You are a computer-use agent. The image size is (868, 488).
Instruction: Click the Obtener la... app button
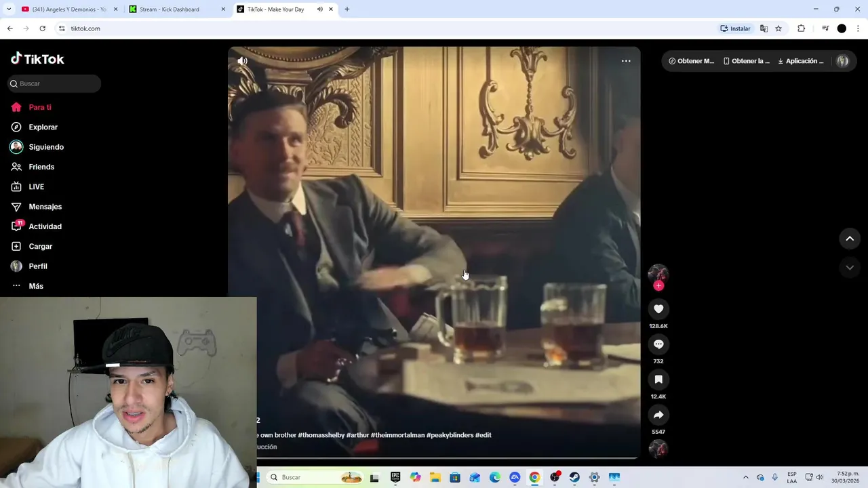[x=747, y=61]
